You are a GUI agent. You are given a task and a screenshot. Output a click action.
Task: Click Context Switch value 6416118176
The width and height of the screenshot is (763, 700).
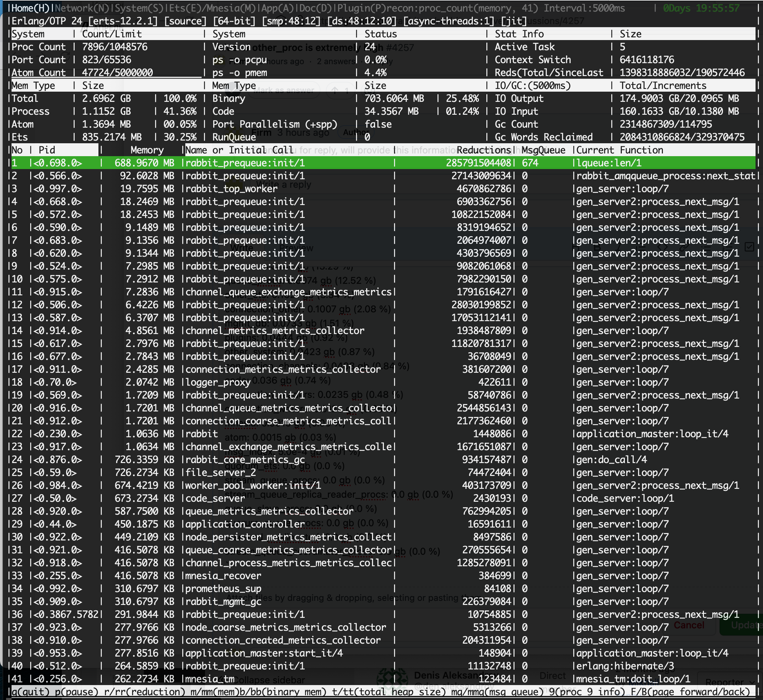point(647,60)
